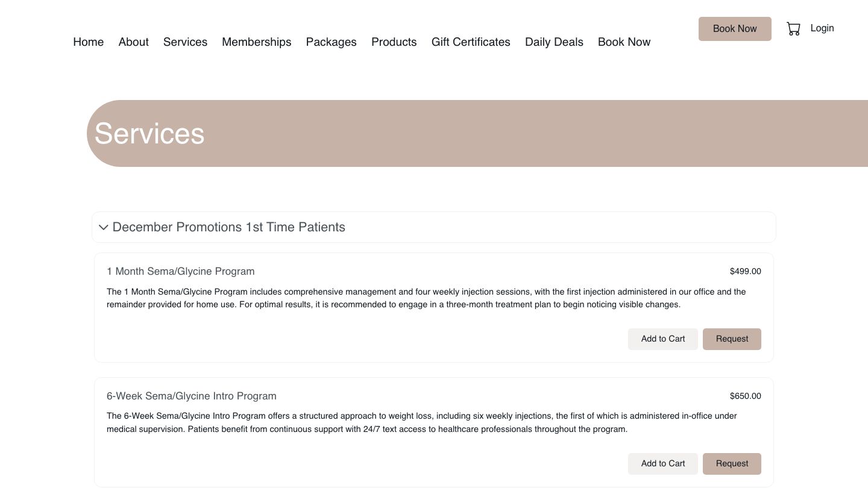Screen dimensions: 868x488
Task: Click Book Now in the navigation menu
Action: click(x=624, y=42)
